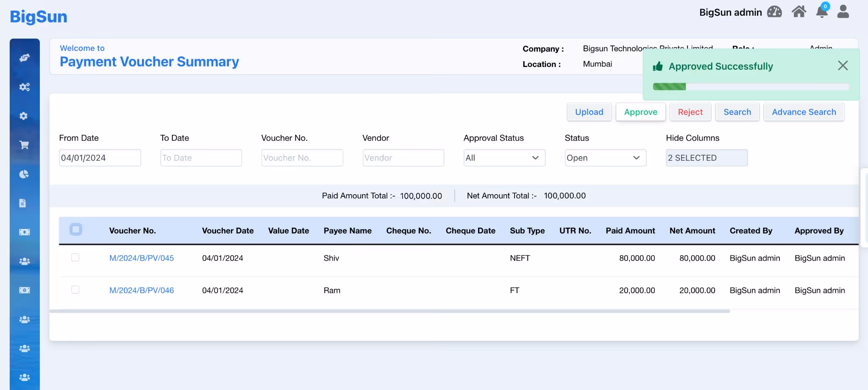Screen dimensions: 868x390
Task: Click the Value Date column header
Action: tap(289, 231)
